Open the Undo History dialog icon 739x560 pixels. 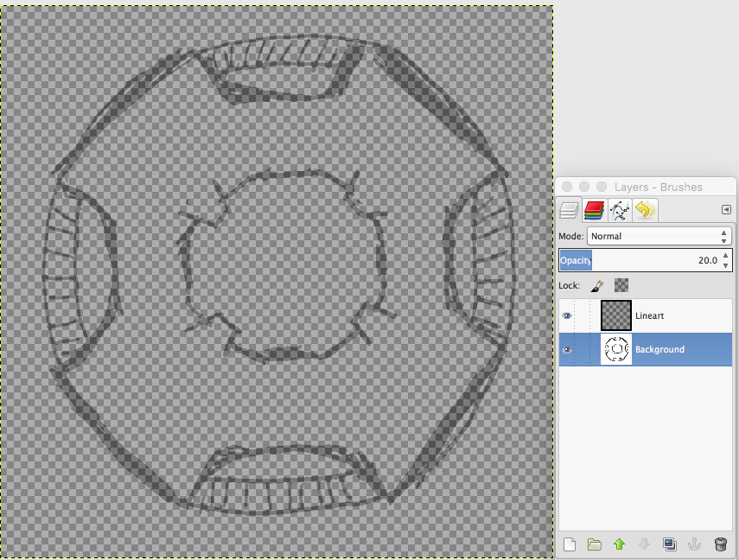click(645, 210)
